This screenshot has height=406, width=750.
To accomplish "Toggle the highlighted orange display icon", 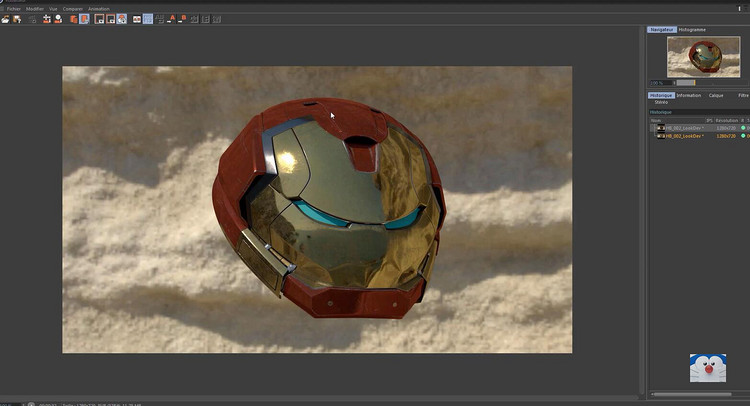I will tap(122, 19).
